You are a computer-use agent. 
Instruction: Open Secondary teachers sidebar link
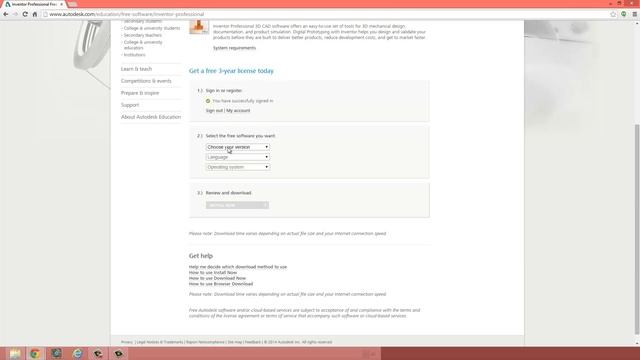tap(142, 35)
